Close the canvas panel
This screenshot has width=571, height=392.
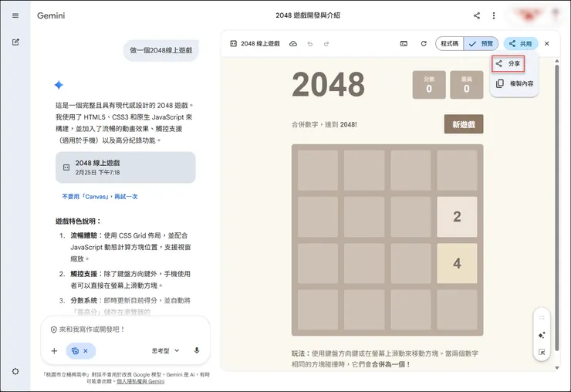coord(546,44)
